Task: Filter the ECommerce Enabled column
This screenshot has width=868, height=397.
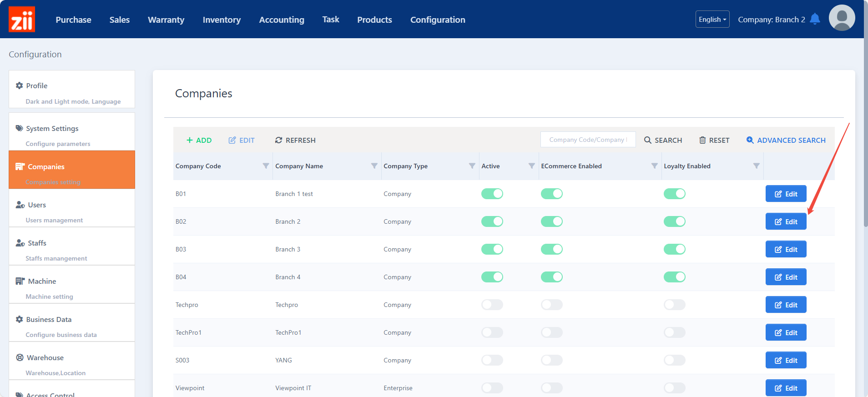Action: click(654, 166)
